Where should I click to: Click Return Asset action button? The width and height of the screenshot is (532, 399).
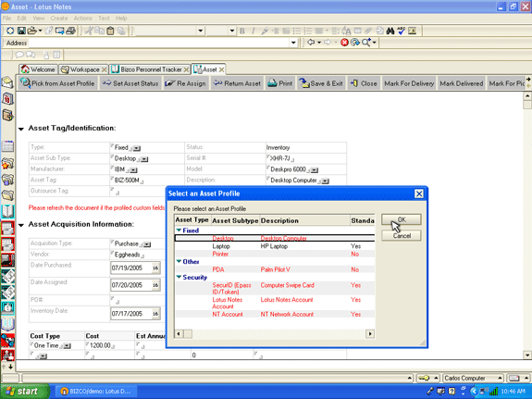237,83
